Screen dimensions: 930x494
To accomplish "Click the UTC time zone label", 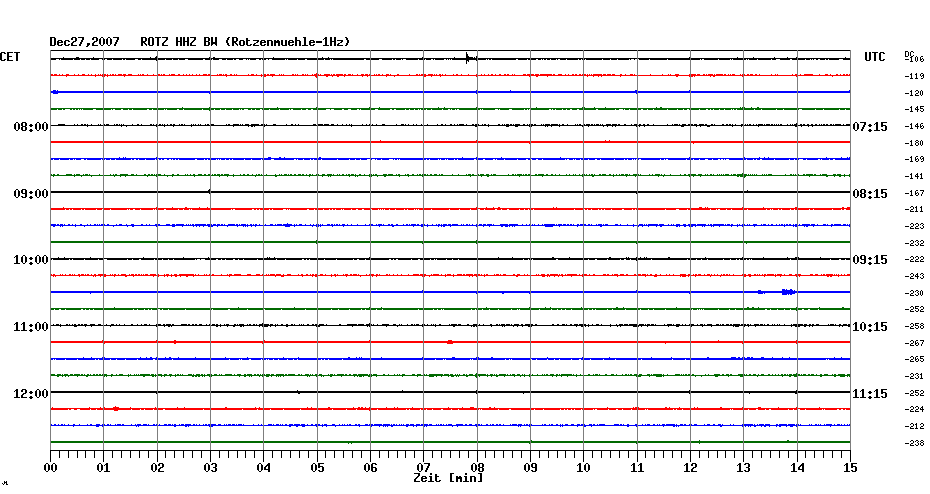I will point(874,57).
